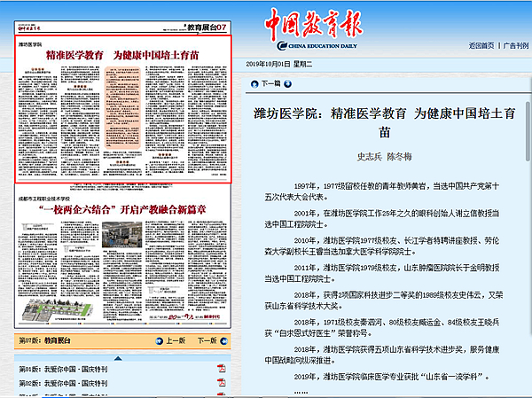The width and height of the screenshot is (532, 398).
Task: Click the page icon beside 第07版：教育展台
Action: pyautogui.click(x=11, y=340)
